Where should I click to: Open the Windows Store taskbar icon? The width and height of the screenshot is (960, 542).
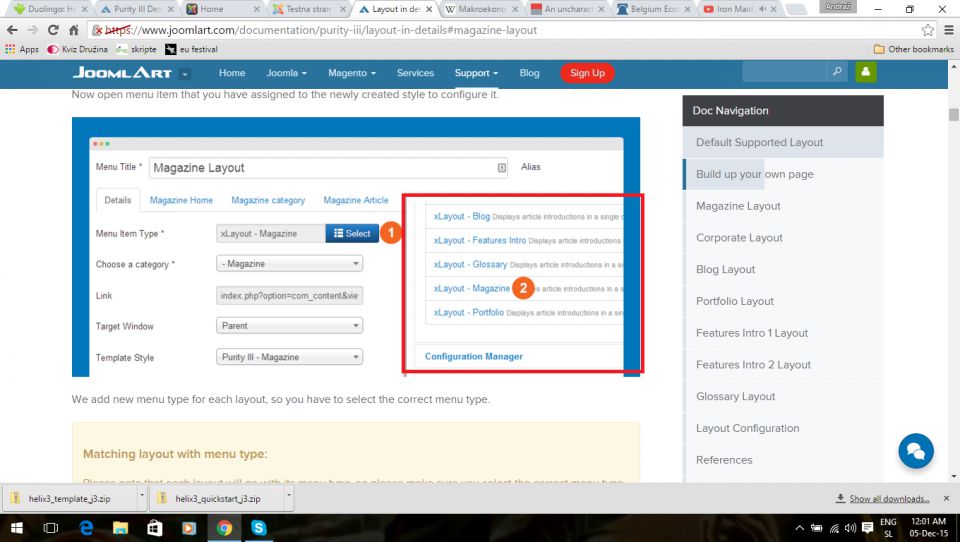154,528
